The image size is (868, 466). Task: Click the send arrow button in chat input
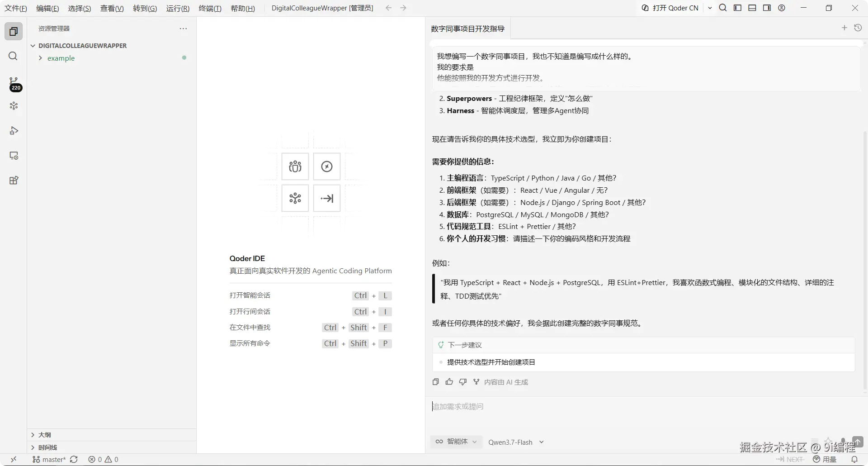coord(858,442)
